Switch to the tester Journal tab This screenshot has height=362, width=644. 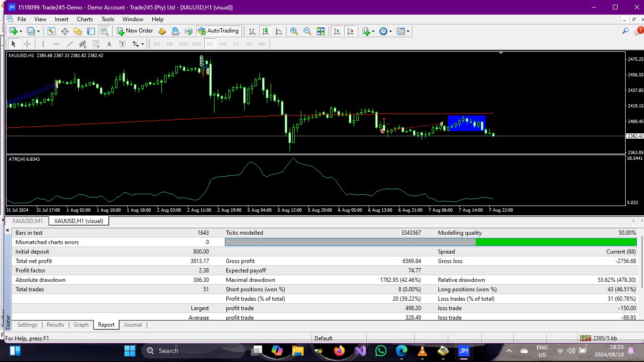[133, 325]
